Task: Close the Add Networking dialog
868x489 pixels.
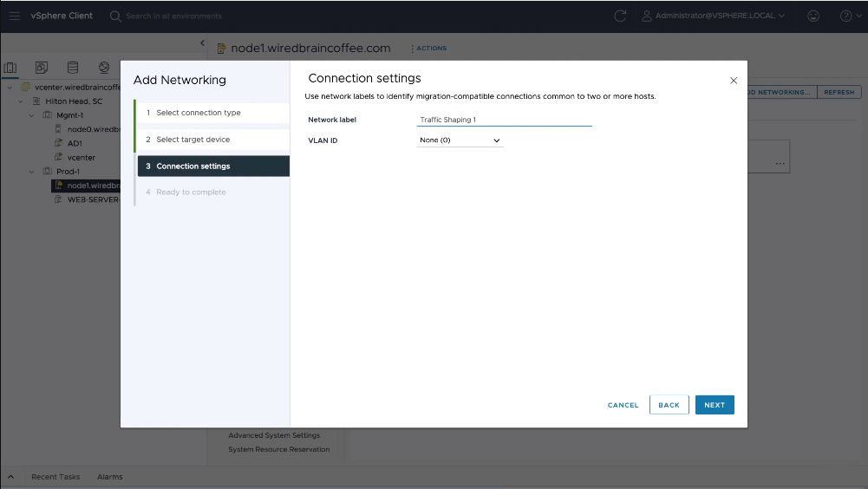Action: click(734, 81)
